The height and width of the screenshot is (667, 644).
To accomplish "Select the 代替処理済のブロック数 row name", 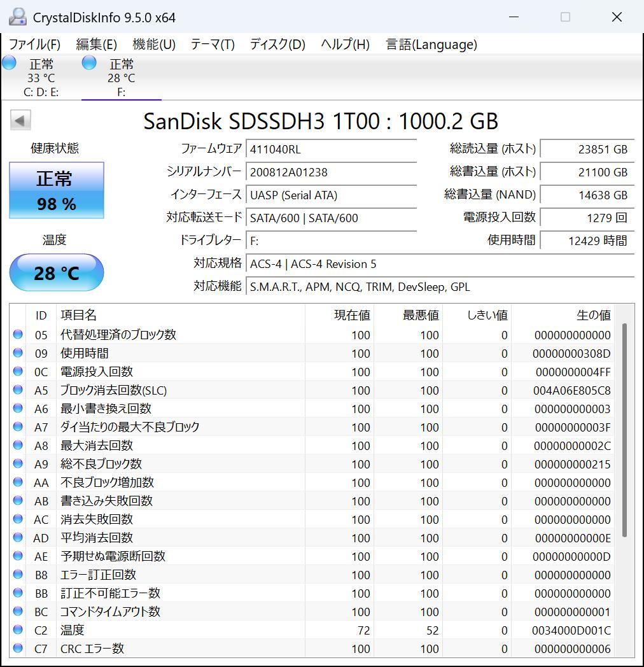I will point(118,335).
